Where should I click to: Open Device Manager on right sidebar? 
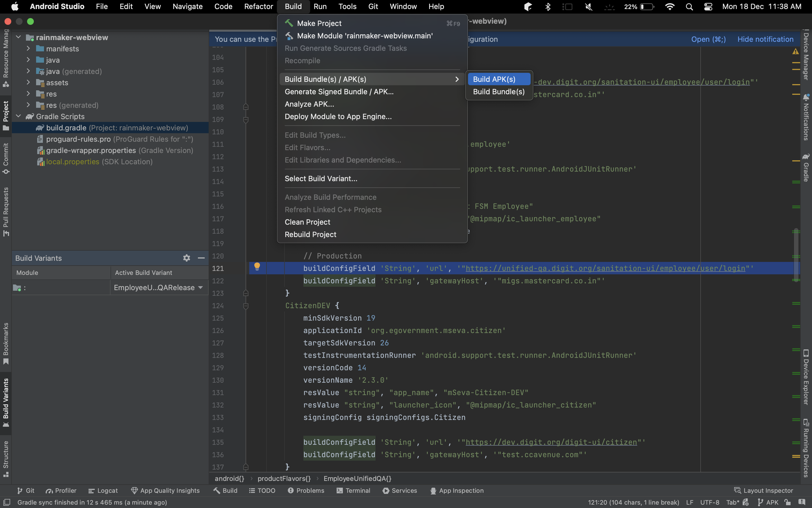point(806,55)
